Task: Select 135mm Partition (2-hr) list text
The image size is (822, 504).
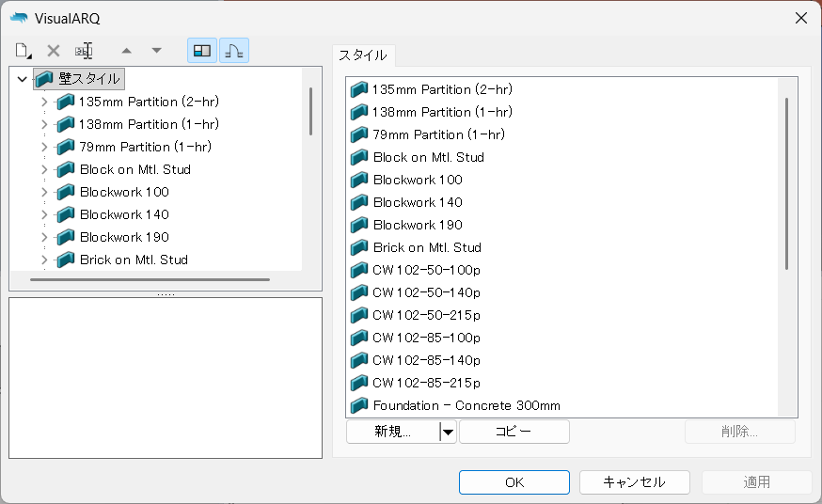Action: click(x=442, y=89)
